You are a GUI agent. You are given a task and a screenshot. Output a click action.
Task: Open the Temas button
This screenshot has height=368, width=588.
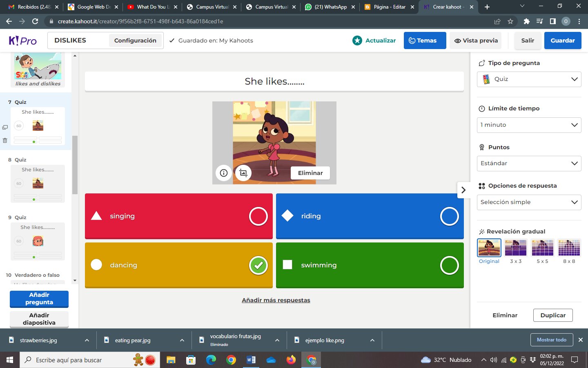[425, 40]
